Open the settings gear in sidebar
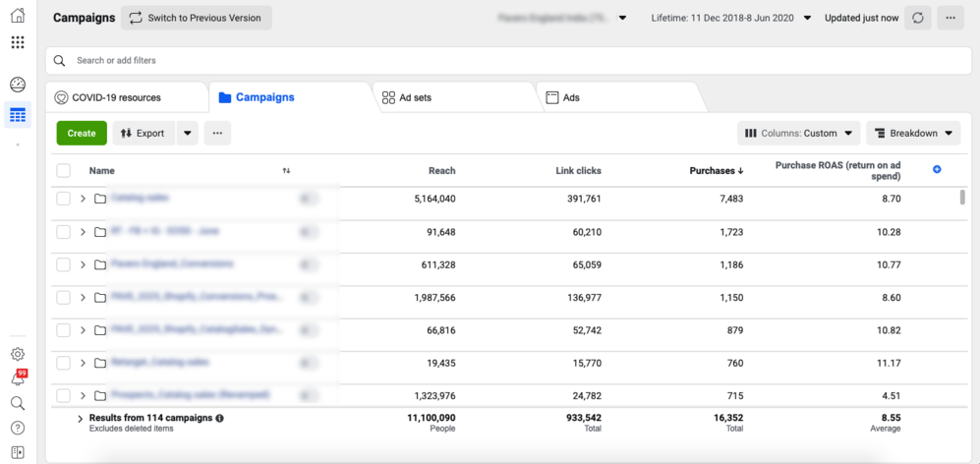Image resolution: width=980 pixels, height=464 pixels. [18, 354]
